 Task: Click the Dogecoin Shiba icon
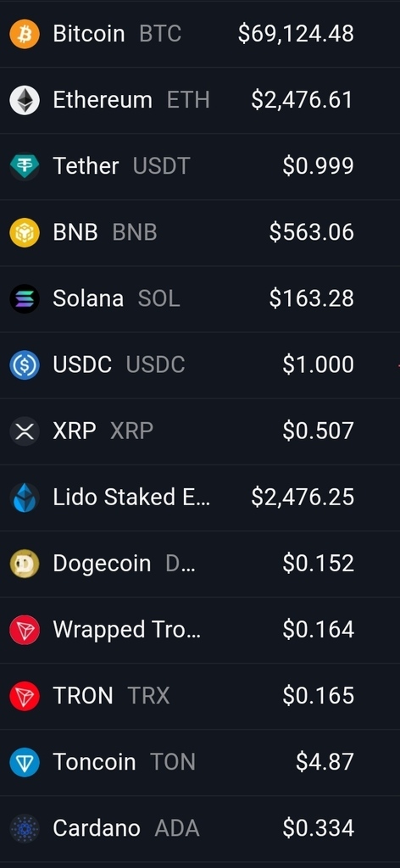click(x=25, y=563)
